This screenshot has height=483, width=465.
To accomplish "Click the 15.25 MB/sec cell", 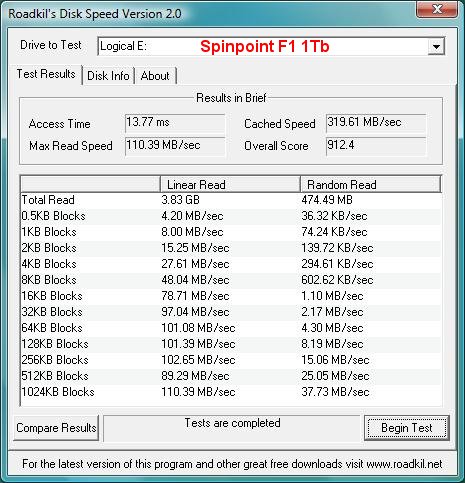I will 195,248.
